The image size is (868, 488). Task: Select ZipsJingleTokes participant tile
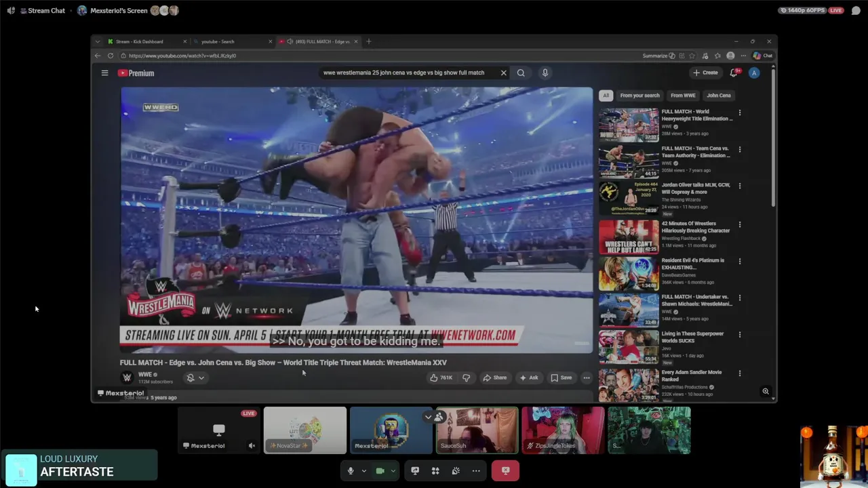click(x=563, y=430)
